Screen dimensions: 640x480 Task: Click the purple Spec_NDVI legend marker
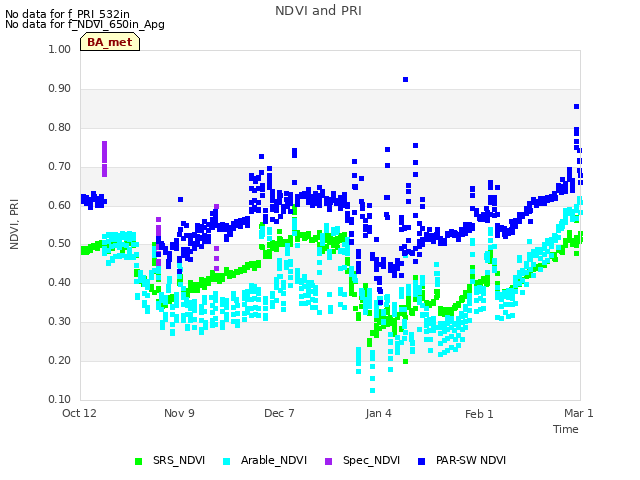tap(329, 461)
